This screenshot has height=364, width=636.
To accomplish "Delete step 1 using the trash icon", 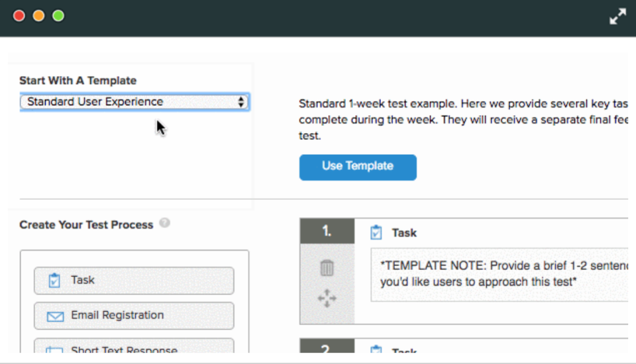I will 327,268.
